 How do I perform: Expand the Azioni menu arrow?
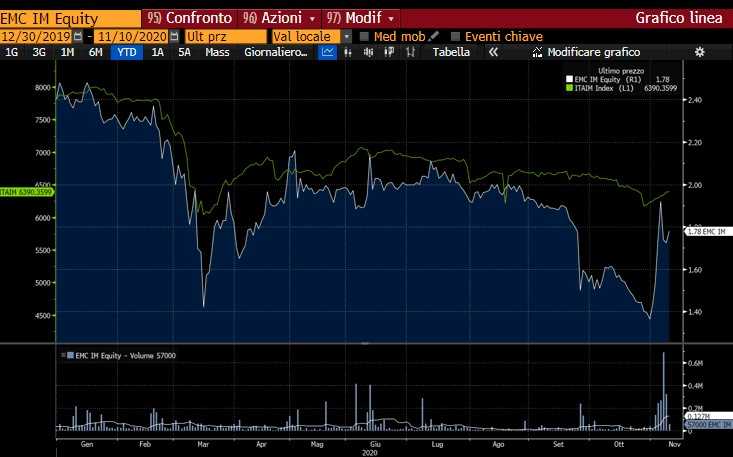pos(312,19)
